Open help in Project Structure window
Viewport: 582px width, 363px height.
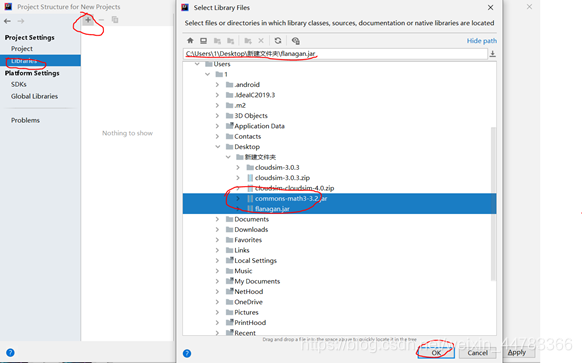10,353
